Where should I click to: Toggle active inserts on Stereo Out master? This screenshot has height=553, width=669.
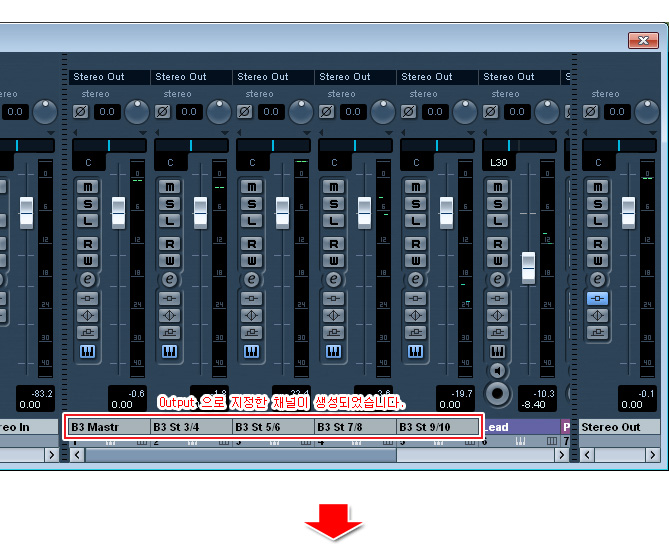tap(597, 298)
